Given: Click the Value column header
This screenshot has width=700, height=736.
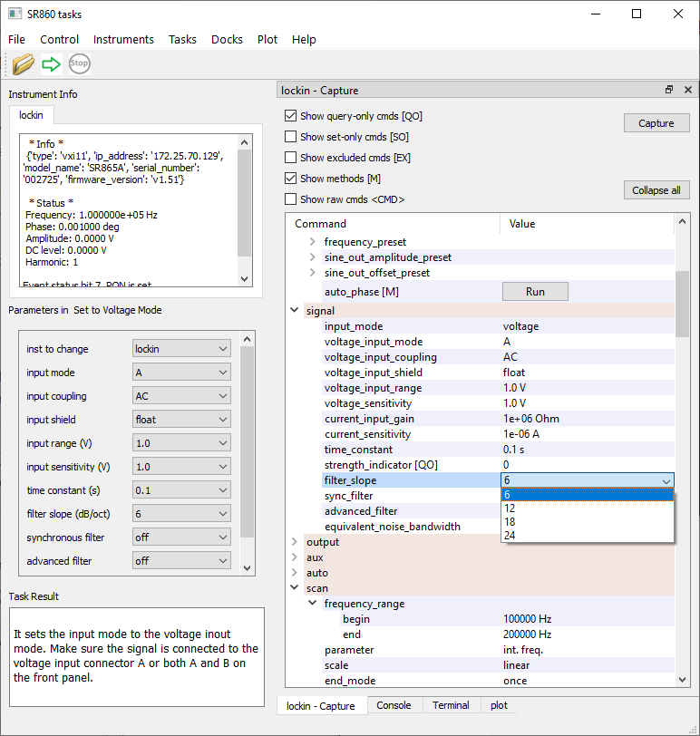Looking at the screenshot, I should click(x=588, y=224).
